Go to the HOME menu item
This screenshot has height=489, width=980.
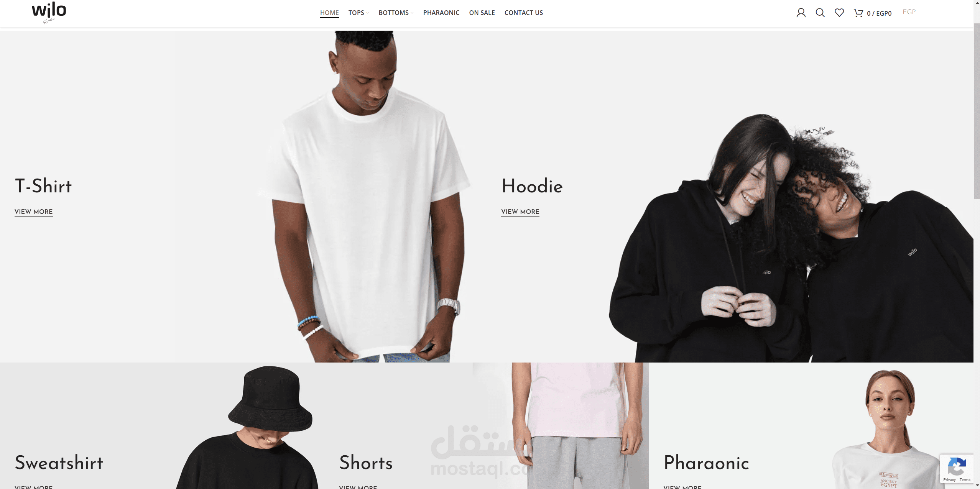[x=329, y=13]
